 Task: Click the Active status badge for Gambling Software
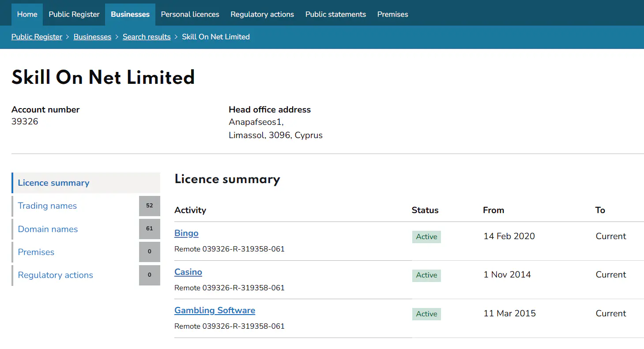[426, 314]
